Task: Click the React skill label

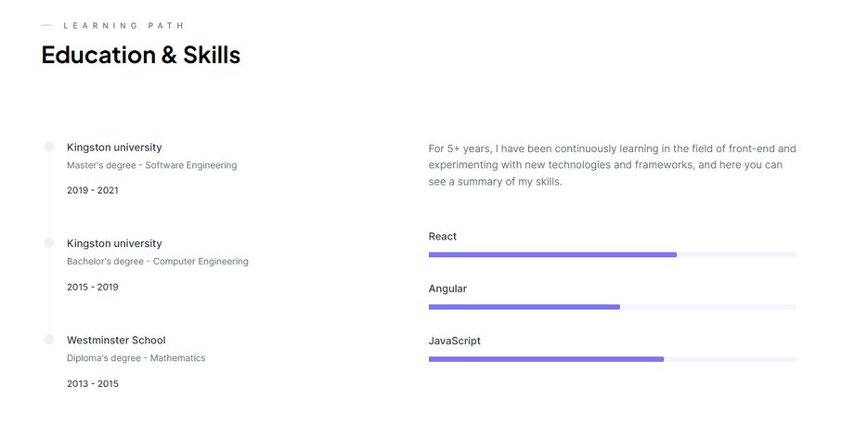Action: coord(442,237)
